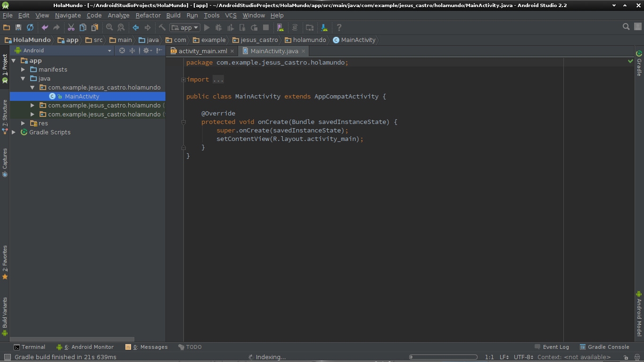644x362 pixels.
Task: Open the 6: Android Monitor window
Action: coord(85,347)
